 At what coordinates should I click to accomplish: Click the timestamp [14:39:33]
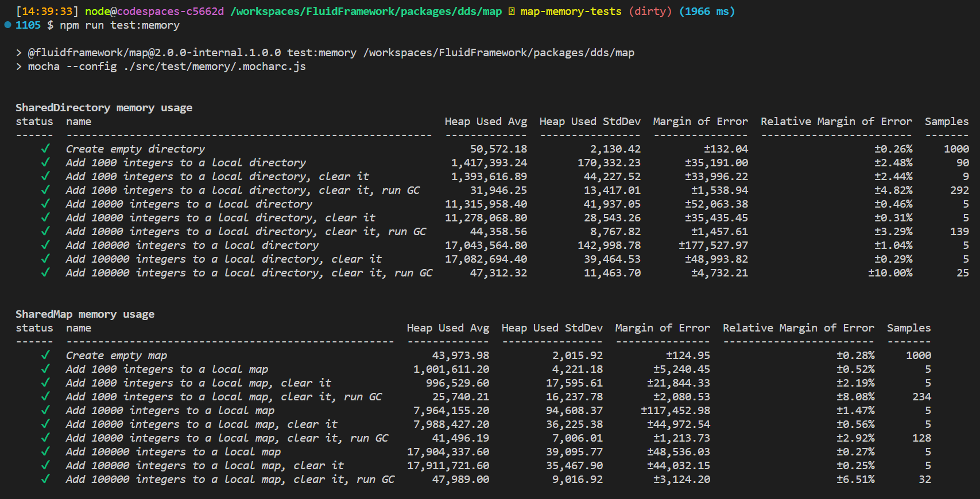47,11
